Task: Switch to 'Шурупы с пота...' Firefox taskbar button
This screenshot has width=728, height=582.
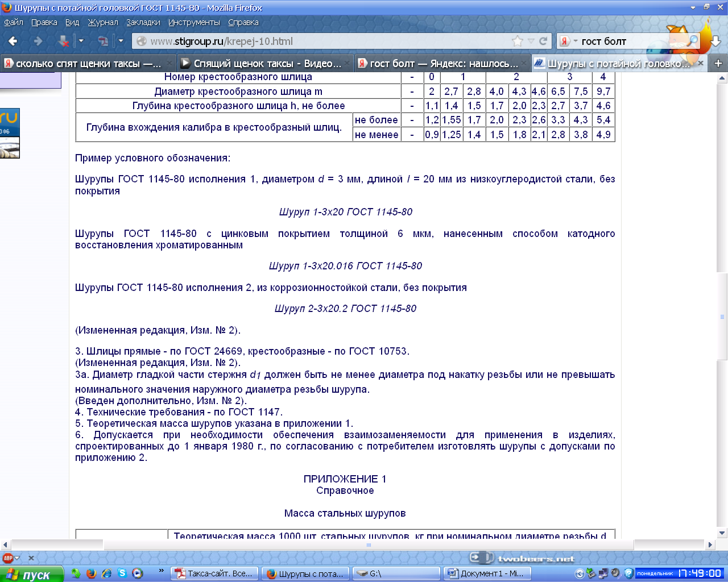Action: 305,573
